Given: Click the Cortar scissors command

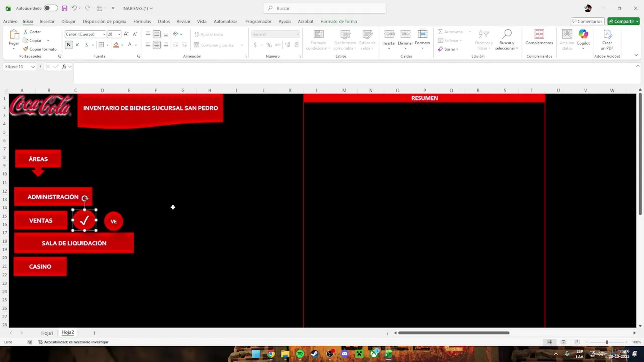Looking at the screenshot, I should coord(32,32).
